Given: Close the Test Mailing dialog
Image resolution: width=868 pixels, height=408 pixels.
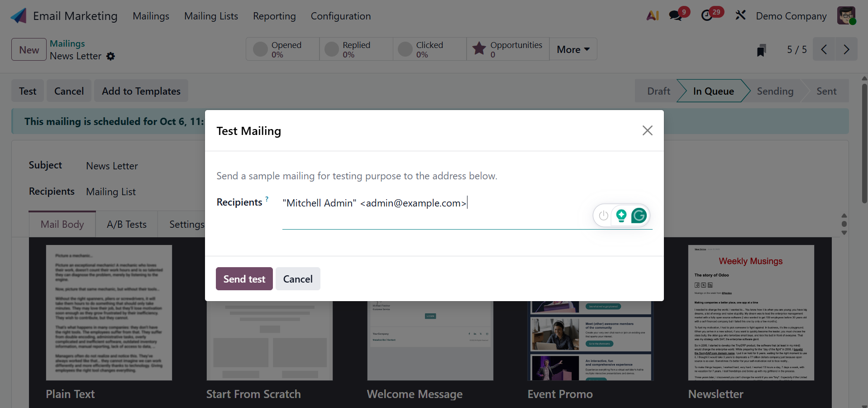Looking at the screenshot, I should pos(647,130).
